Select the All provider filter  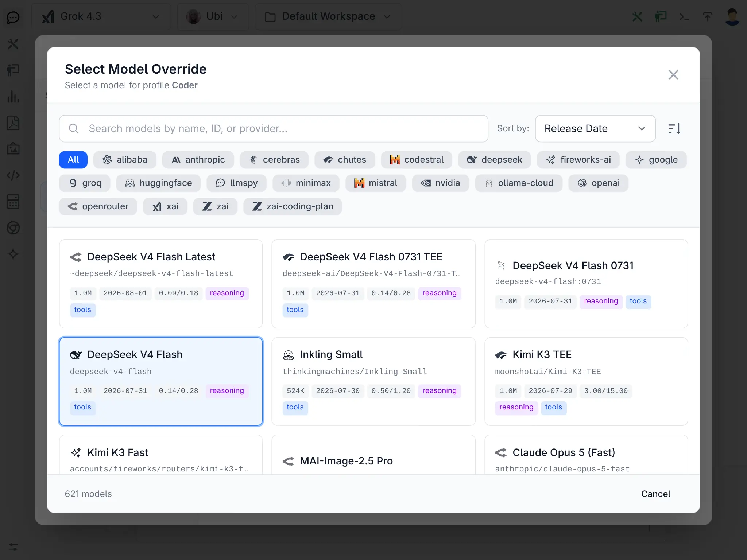click(73, 160)
